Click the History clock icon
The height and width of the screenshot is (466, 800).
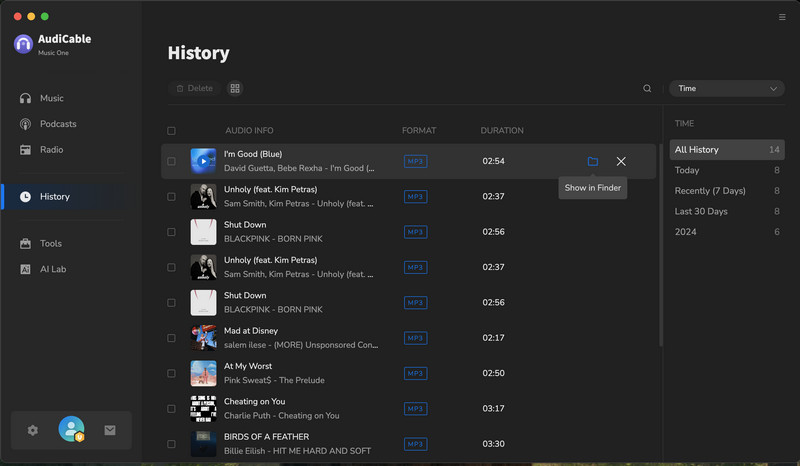coord(25,197)
